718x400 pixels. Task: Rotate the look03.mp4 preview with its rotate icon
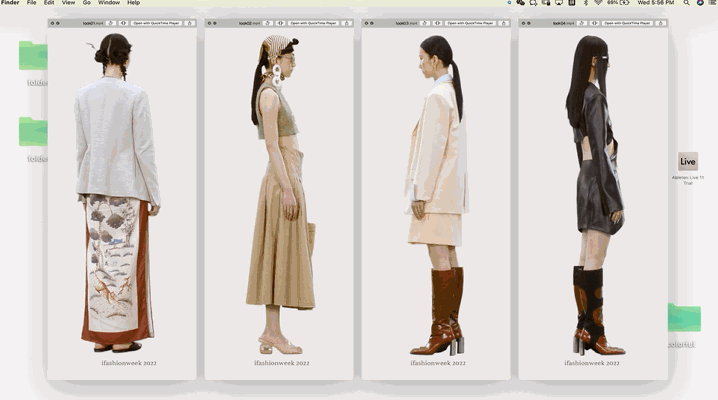point(425,23)
